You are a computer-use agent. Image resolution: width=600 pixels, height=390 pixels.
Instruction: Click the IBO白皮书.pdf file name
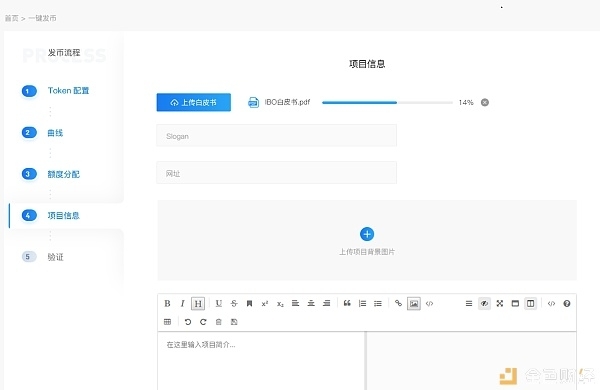[287, 102]
